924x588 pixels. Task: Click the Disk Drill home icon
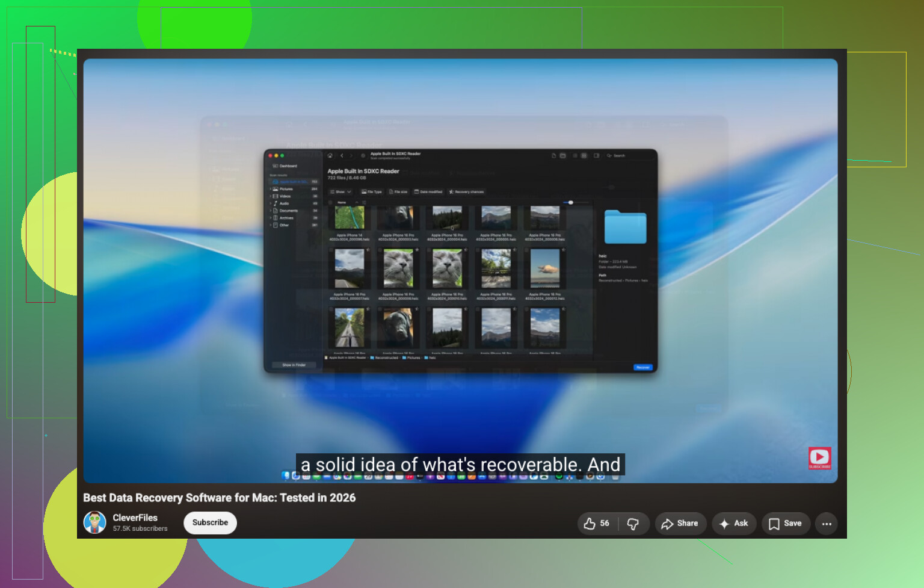pos(330,155)
